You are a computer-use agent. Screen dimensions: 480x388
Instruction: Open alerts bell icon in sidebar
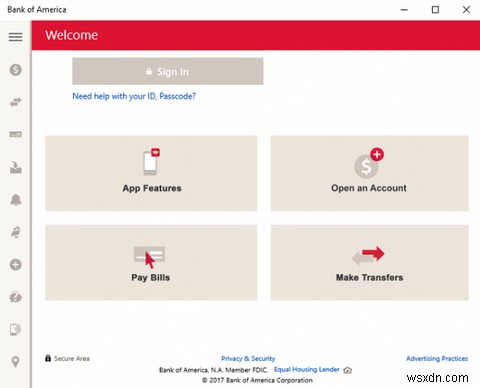click(x=15, y=200)
